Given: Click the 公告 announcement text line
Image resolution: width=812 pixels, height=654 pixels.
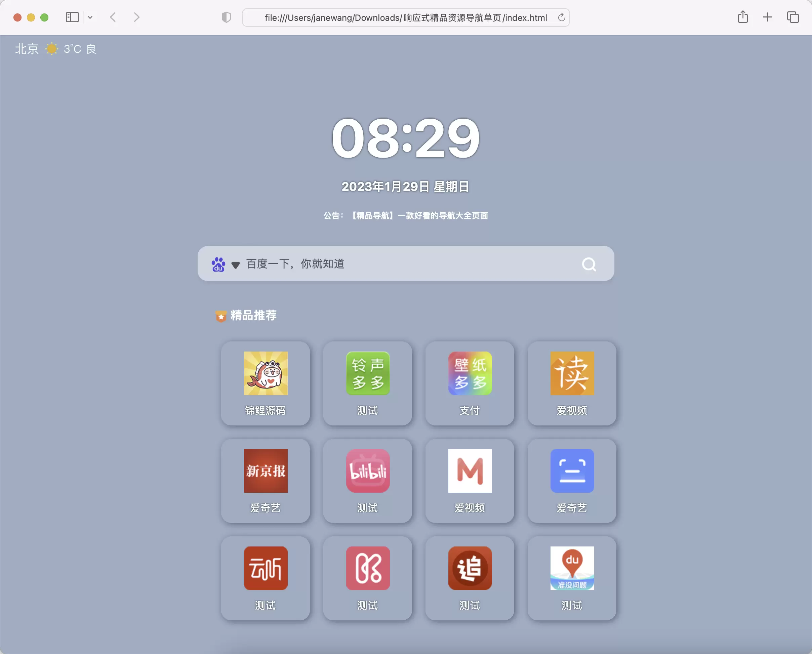Looking at the screenshot, I should click(x=406, y=215).
